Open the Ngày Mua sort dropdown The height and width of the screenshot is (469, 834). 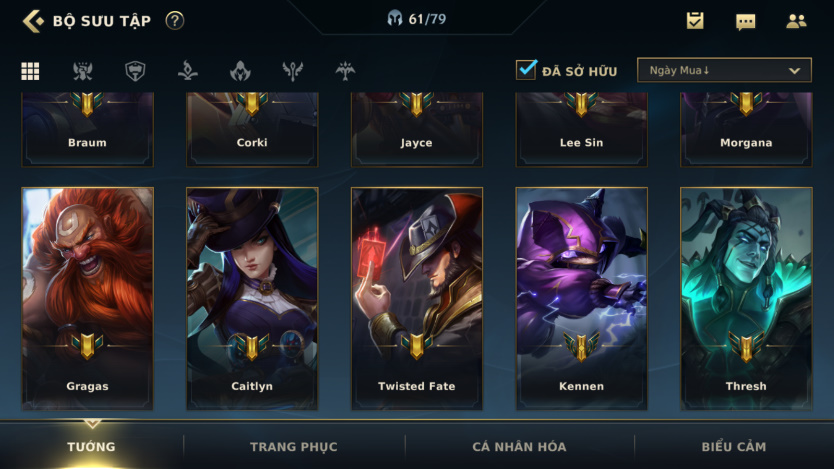[x=724, y=70]
